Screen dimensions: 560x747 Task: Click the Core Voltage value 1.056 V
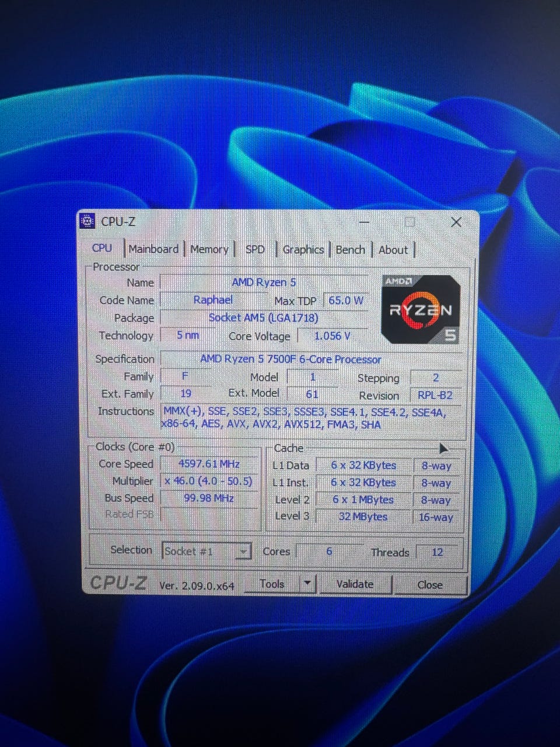tap(332, 336)
